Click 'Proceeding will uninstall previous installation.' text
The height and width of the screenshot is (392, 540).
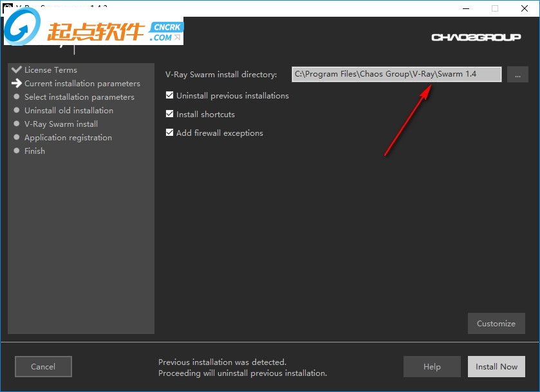click(243, 373)
